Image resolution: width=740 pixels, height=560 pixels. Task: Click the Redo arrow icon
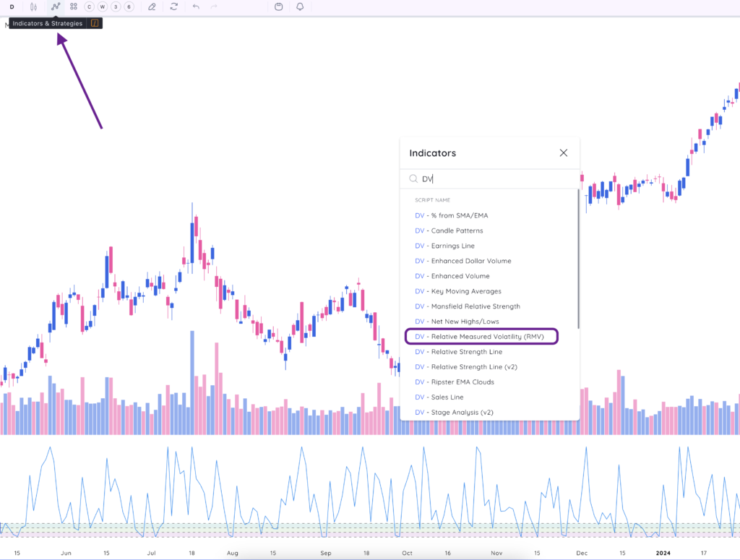(214, 7)
